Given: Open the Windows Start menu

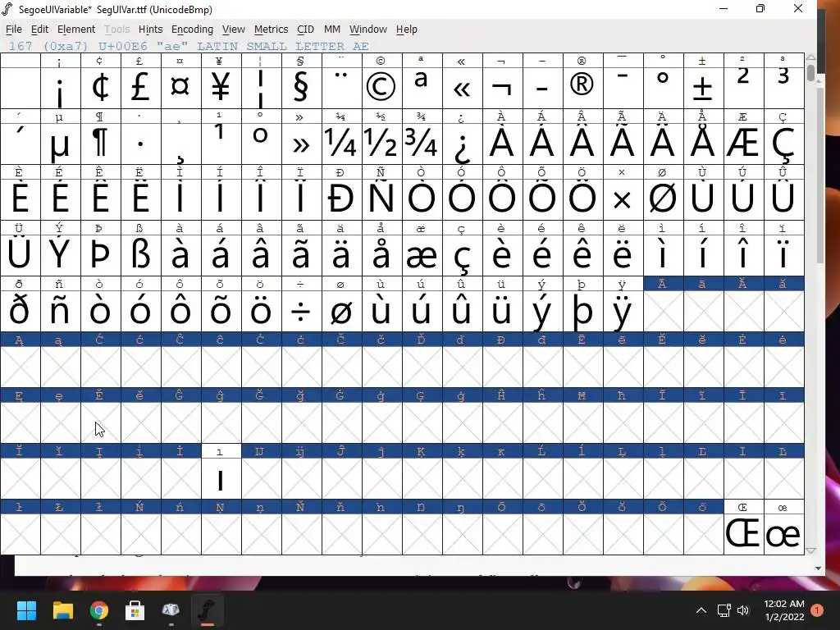Looking at the screenshot, I should (x=26, y=610).
